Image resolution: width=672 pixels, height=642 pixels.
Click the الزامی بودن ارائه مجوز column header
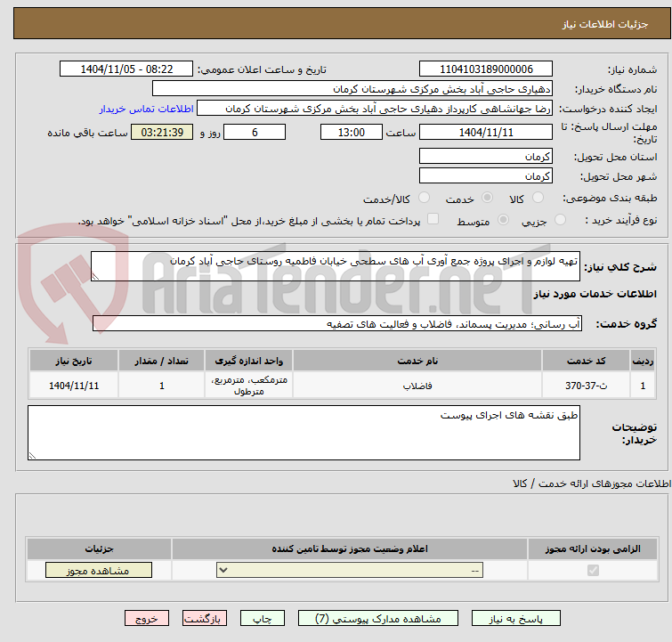pyautogui.click(x=593, y=549)
